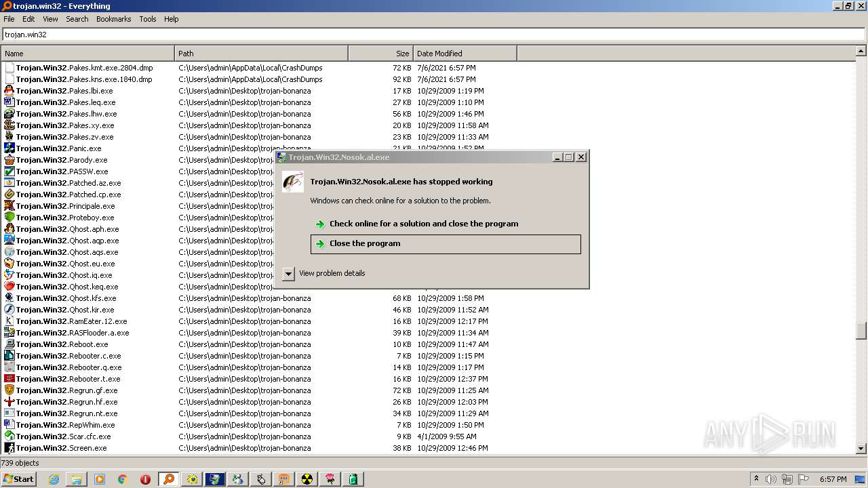
Task: Click the vertical scrollbar thumb
Action: 861,331
